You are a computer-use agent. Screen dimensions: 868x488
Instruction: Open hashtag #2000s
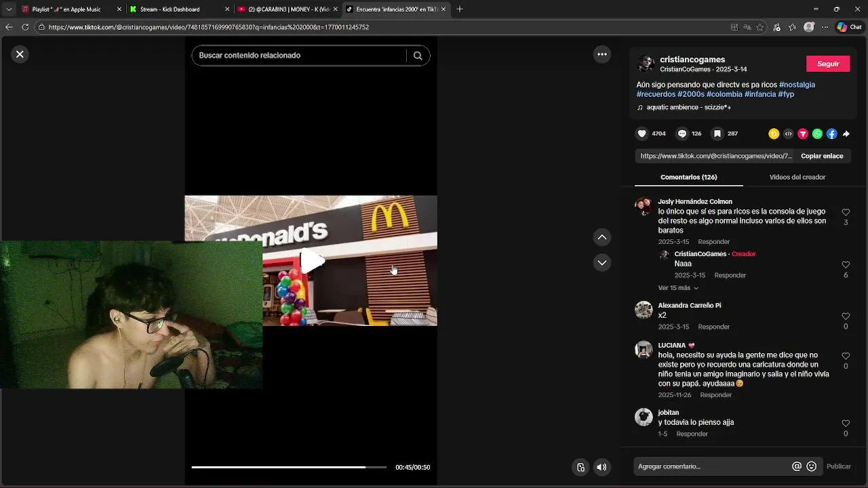point(691,94)
